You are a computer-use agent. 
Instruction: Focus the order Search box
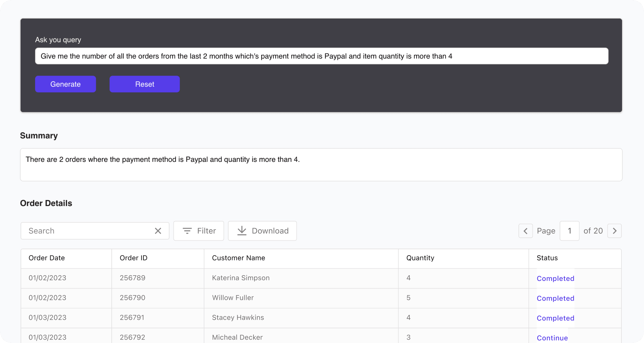(88, 231)
